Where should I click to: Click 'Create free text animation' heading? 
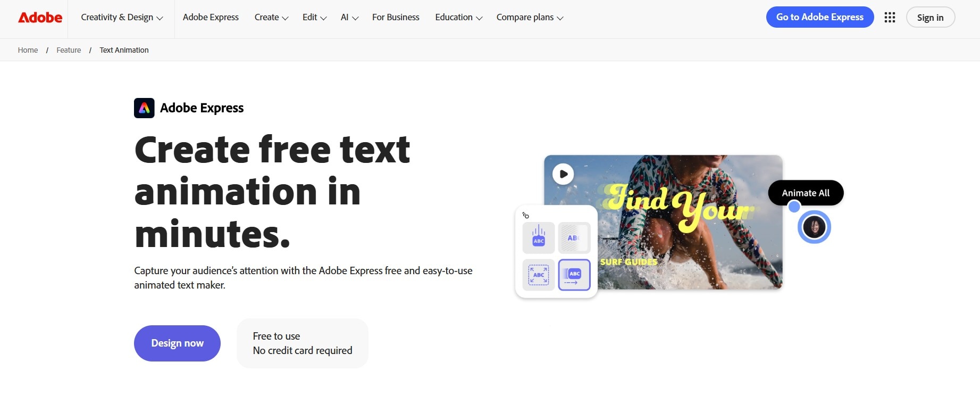click(272, 192)
